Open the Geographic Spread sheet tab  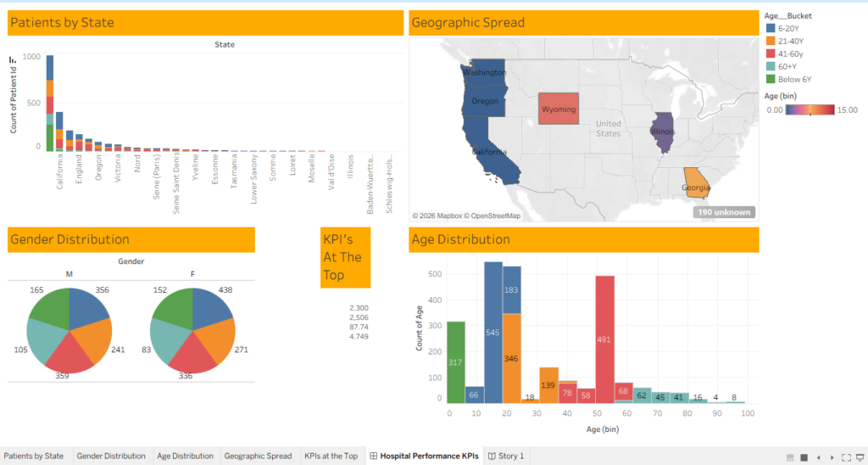tap(258, 457)
